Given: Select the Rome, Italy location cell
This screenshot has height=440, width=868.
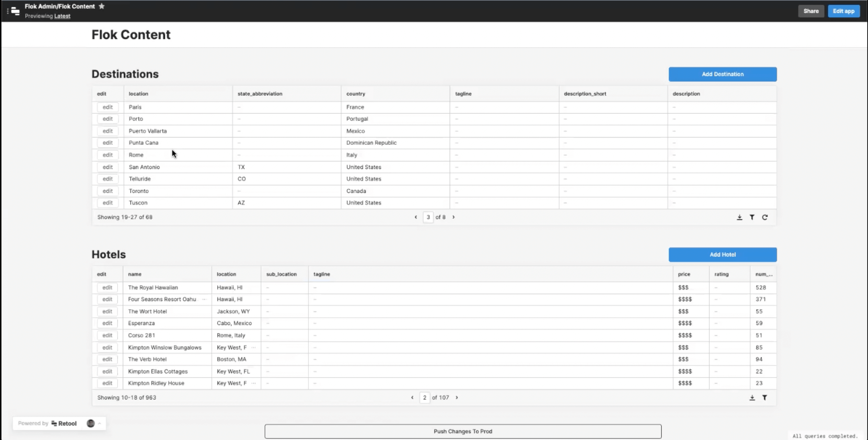Looking at the screenshot, I should [x=236, y=335].
